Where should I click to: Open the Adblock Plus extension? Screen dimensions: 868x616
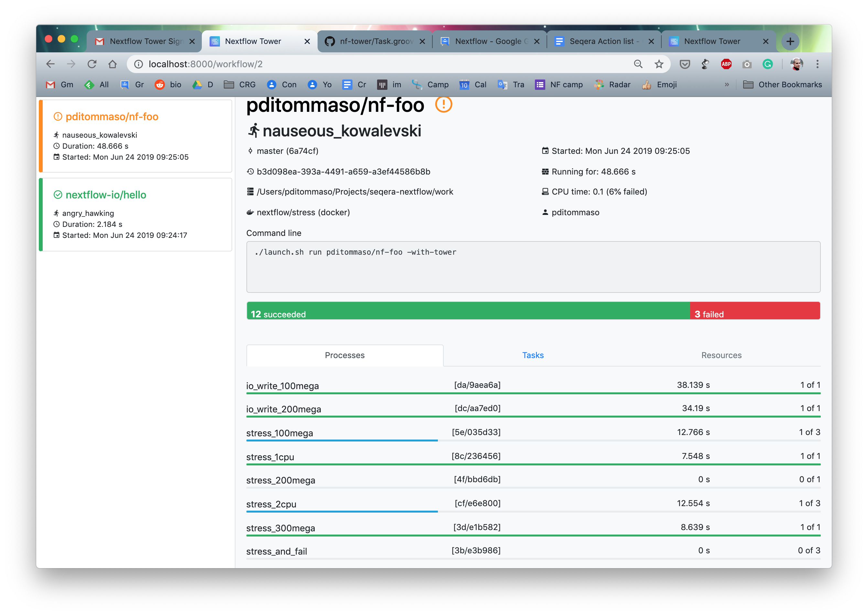coord(726,64)
